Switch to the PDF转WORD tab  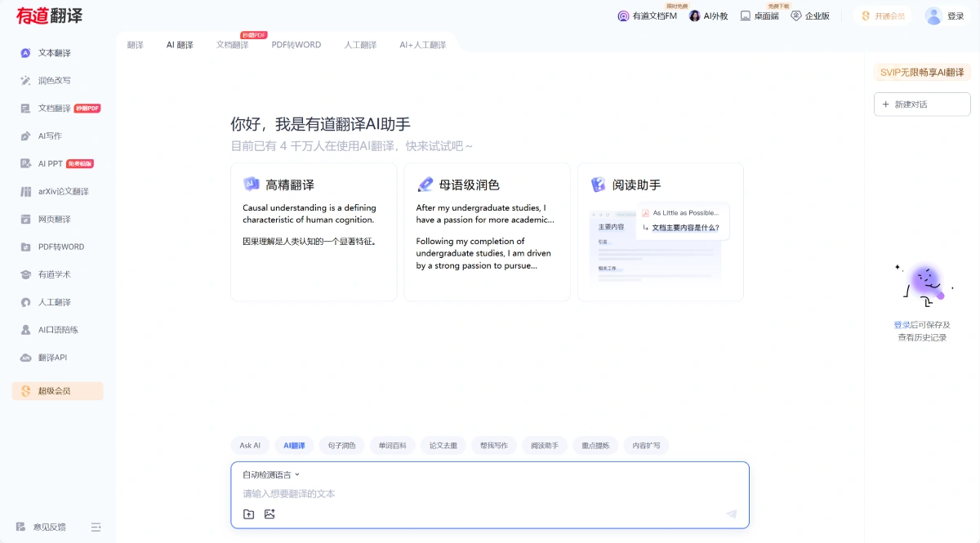[296, 44]
